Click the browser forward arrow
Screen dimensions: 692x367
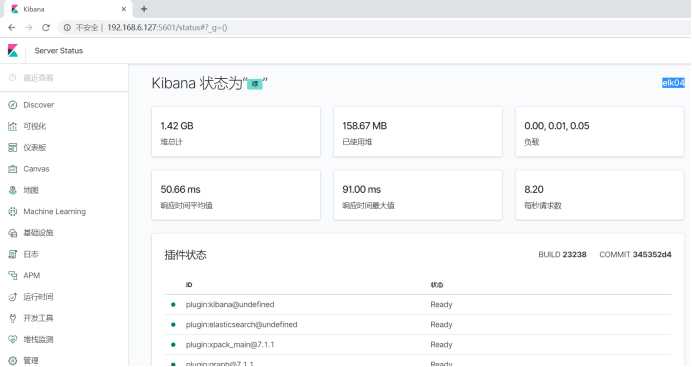pos(29,27)
